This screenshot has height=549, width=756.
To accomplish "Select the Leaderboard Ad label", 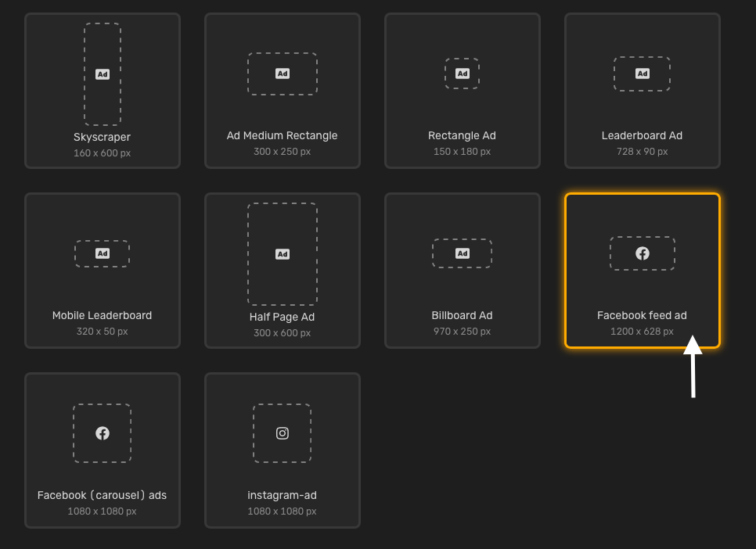I will [642, 136].
